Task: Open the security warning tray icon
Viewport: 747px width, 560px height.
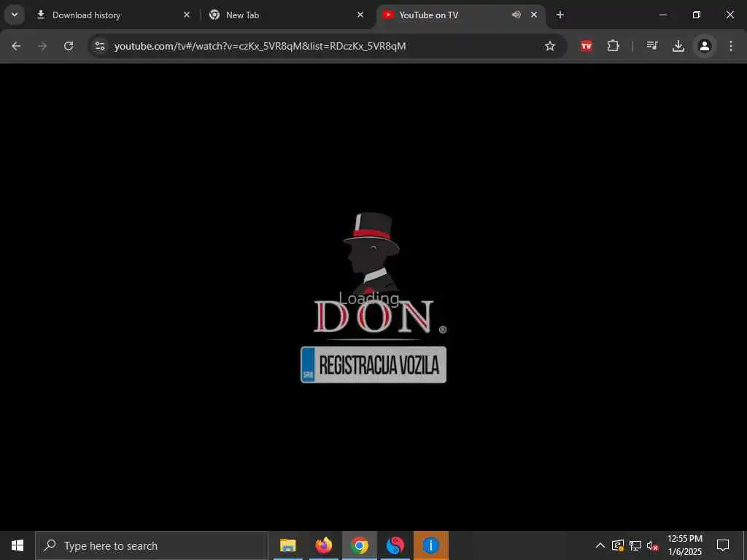Action: (618, 545)
